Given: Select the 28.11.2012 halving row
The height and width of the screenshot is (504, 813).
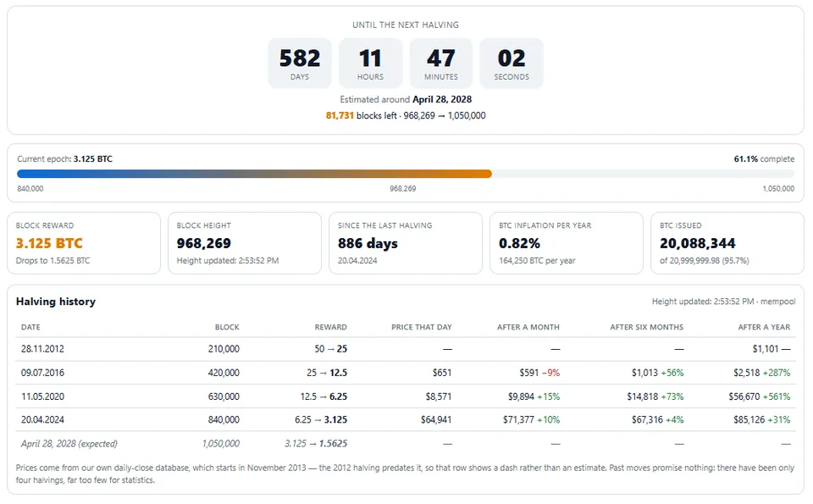Looking at the screenshot, I should point(406,349).
